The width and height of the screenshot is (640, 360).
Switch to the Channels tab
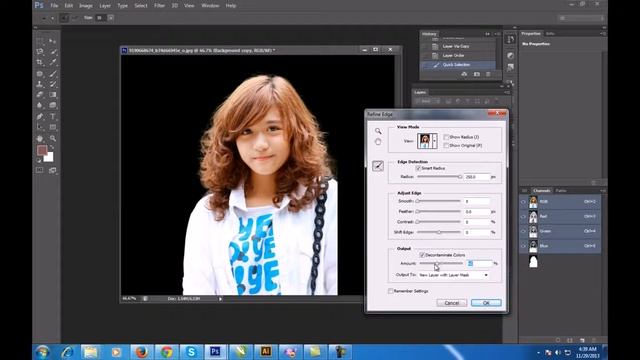click(542, 191)
